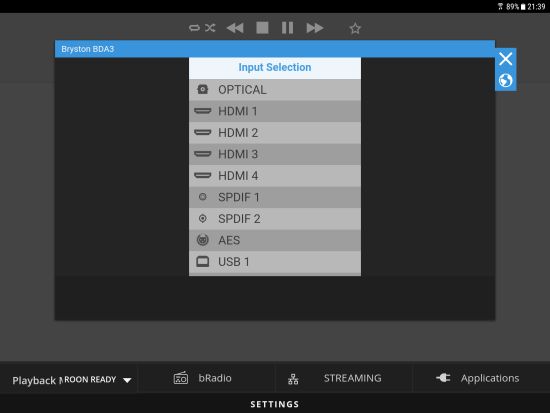Click the HDMI 2 port icon
Image resolution: width=550 pixels, height=413 pixels.
pos(203,132)
